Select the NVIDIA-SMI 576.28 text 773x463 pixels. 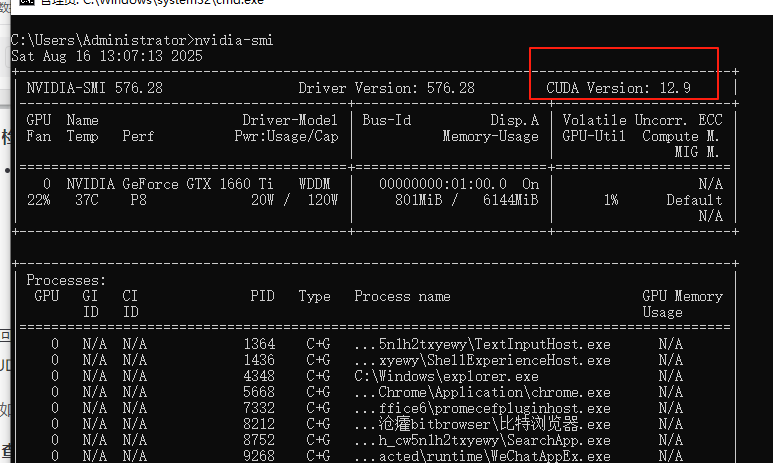94,88
